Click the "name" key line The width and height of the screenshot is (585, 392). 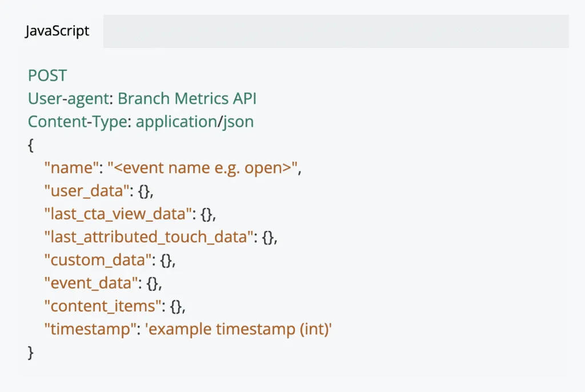point(173,168)
